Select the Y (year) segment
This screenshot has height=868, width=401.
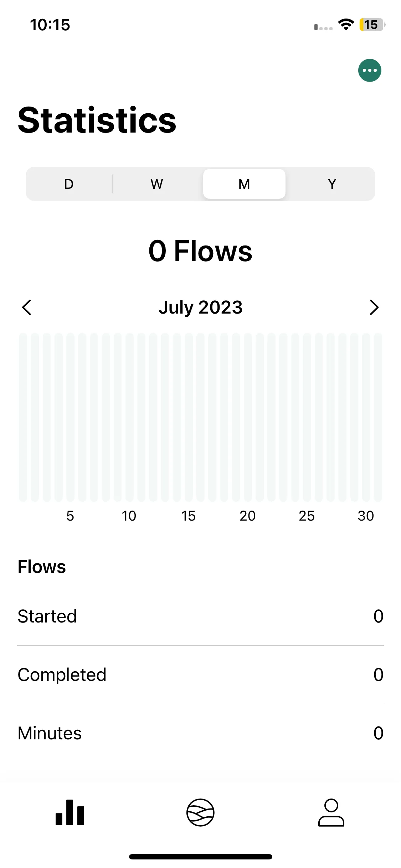click(332, 184)
